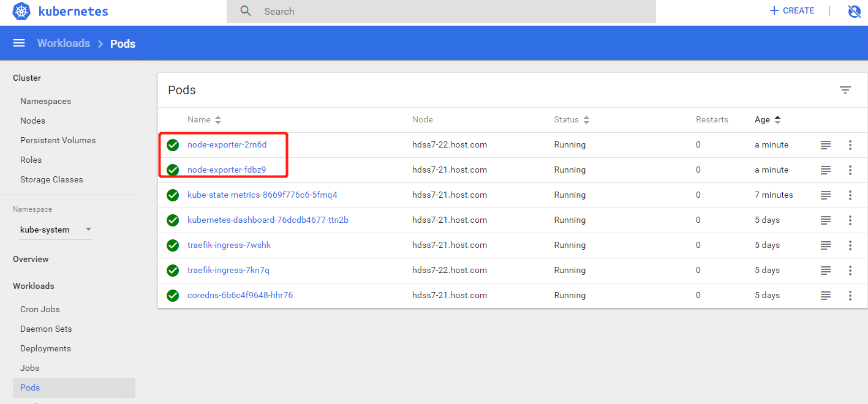868x404 pixels.
Task: Go to Overview in sidebar
Action: point(31,259)
